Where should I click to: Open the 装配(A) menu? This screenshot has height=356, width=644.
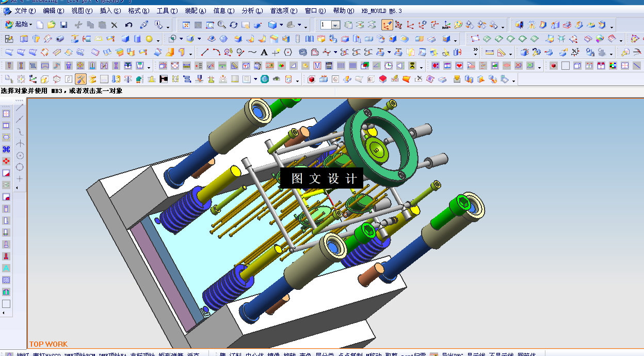[195, 11]
